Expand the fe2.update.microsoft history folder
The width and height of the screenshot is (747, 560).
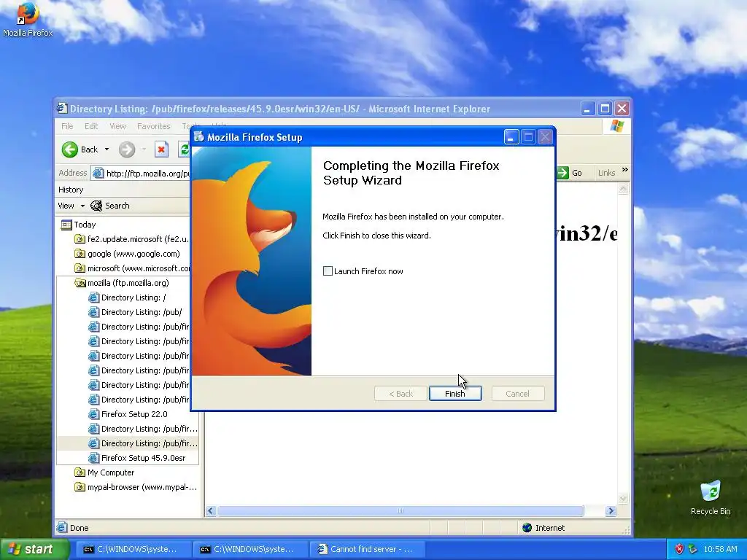pos(132,239)
